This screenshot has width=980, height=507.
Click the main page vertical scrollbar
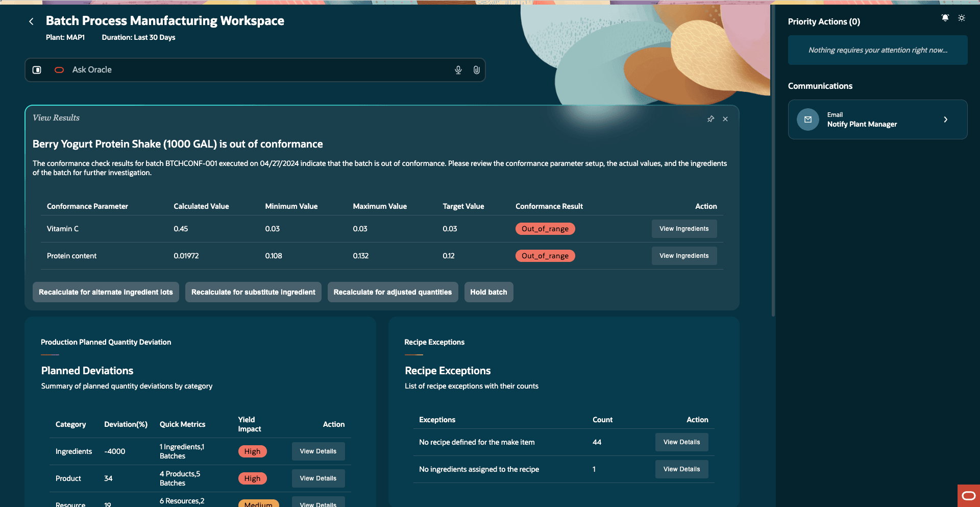[x=773, y=161]
